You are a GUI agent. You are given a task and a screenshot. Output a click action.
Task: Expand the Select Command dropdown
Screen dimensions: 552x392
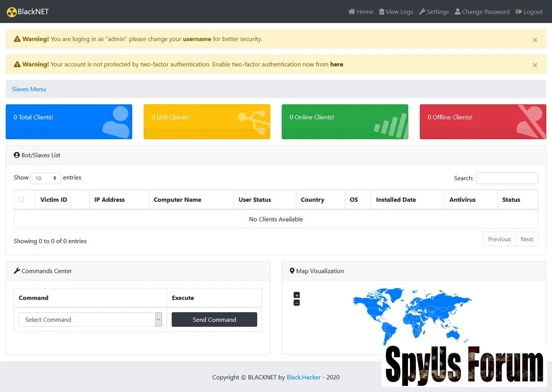click(90, 319)
